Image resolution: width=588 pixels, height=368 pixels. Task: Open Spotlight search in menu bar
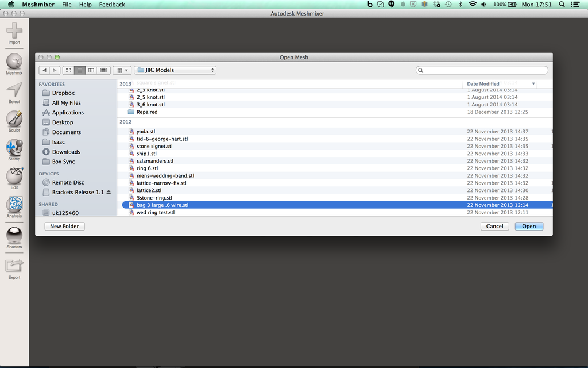[x=562, y=5]
